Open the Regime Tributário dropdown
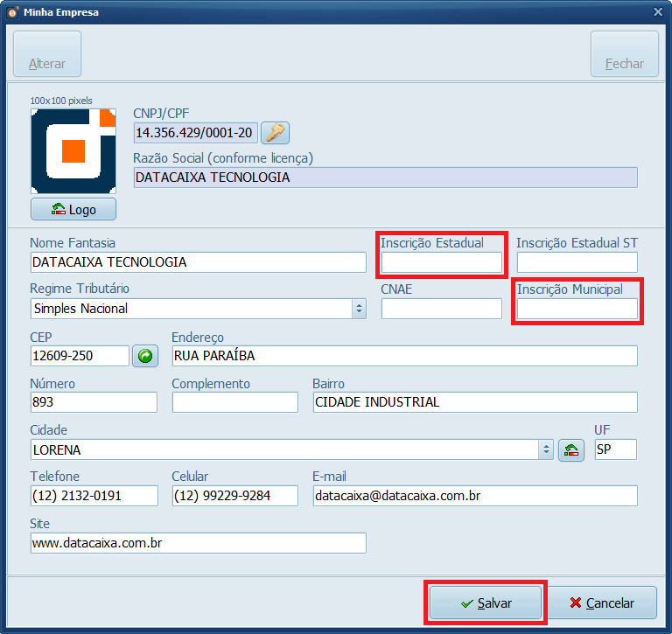 tap(358, 309)
